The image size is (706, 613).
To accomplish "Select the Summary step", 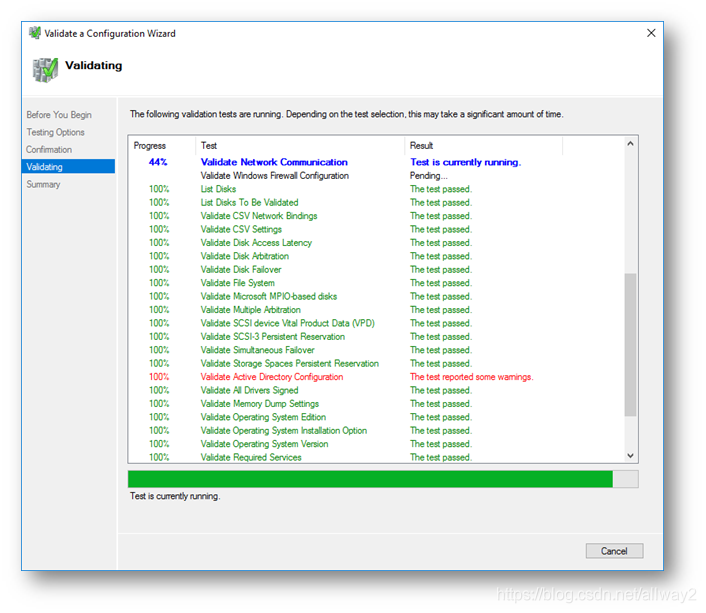I will pyautogui.click(x=43, y=184).
